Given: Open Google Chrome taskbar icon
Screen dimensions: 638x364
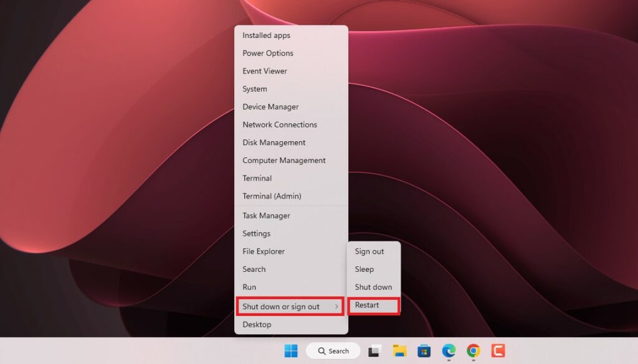Looking at the screenshot, I should (x=474, y=350).
